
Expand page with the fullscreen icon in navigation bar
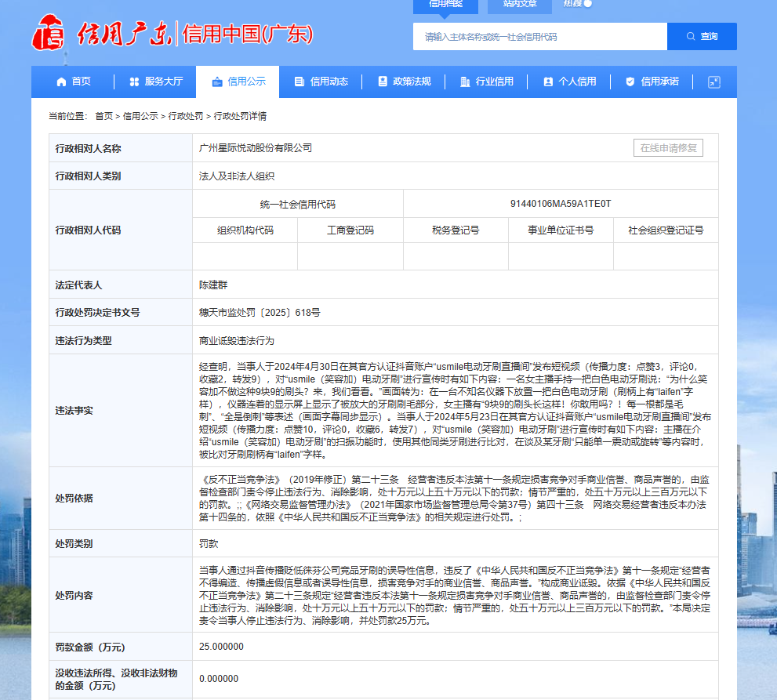tap(714, 82)
